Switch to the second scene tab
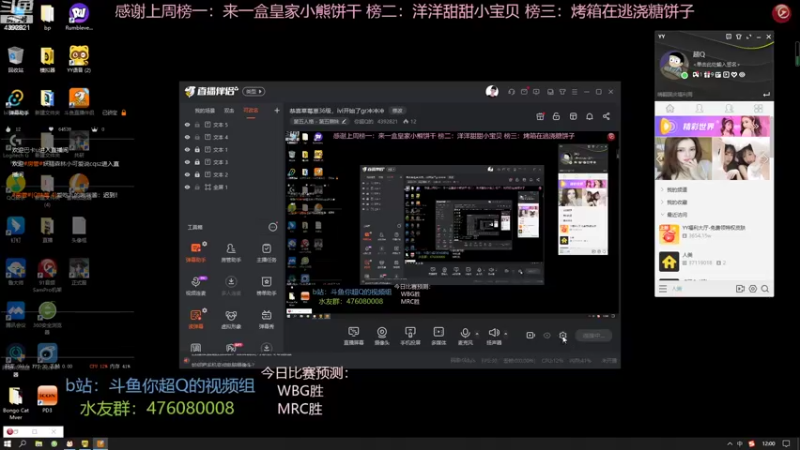Image resolution: width=800 pixels, height=450 pixels. [x=229, y=111]
